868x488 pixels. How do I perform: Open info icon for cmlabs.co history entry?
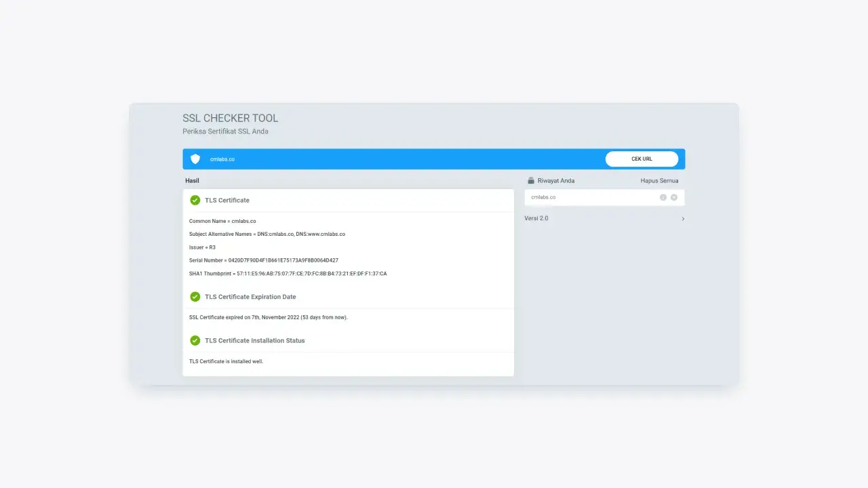pyautogui.click(x=663, y=197)
